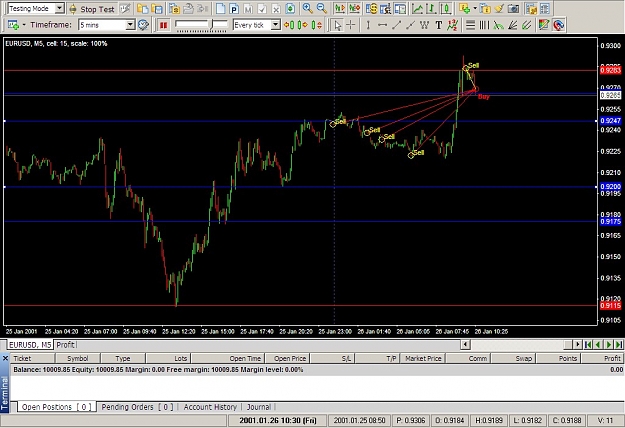Switch chart to line chart mode
This screenshot has width=625, height=428.
click(x=417, y=8)
